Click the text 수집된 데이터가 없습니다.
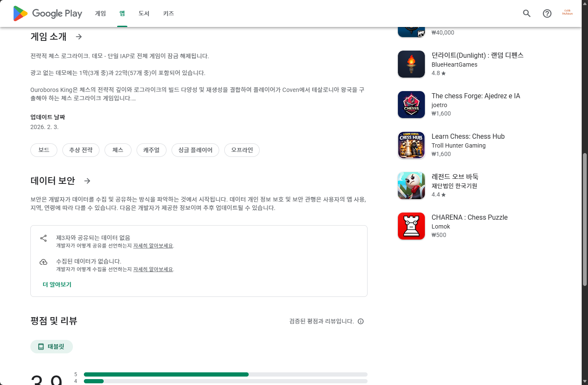This screenshot has height=385, width=588. tap(89, 261)
